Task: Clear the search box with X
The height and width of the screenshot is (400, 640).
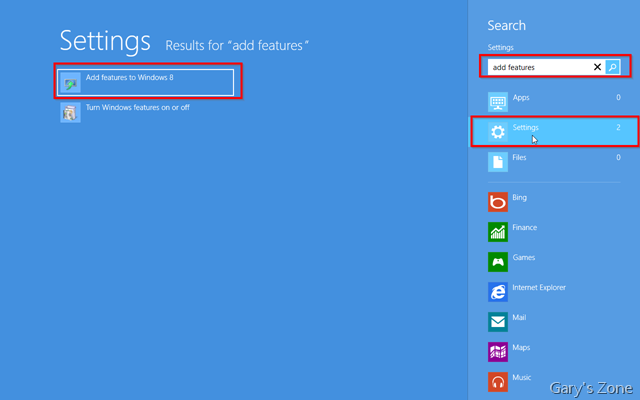Action: pyautogui.click(x=597, y=67)
